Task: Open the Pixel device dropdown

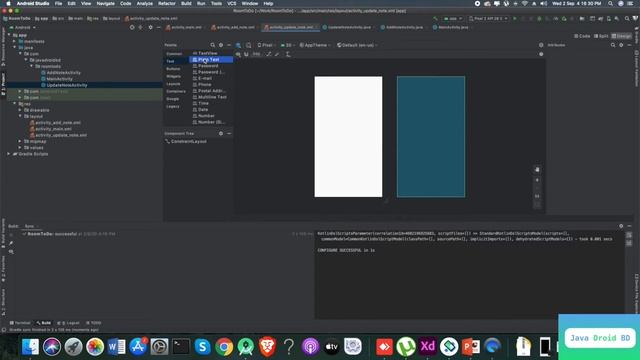Action: (x=266, y=45)
